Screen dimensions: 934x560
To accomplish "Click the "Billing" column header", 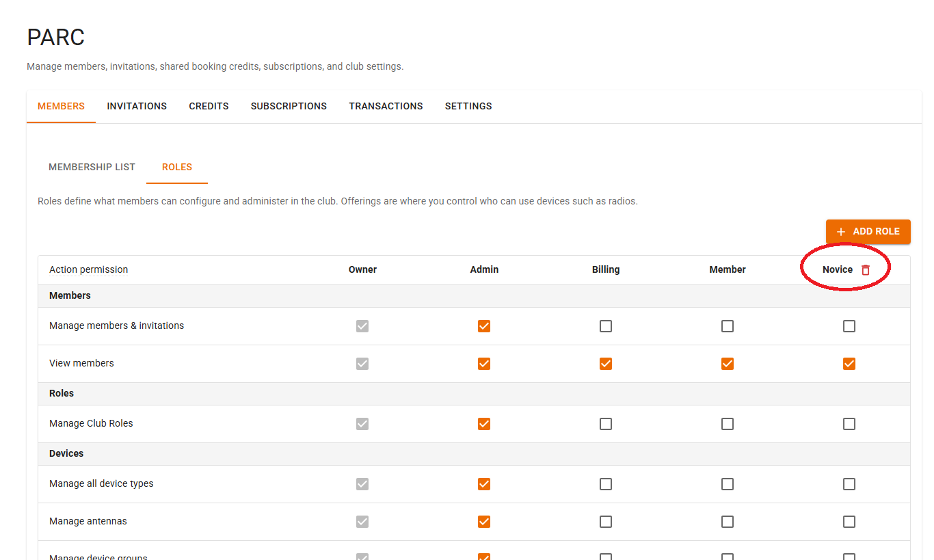I will (606, 269).
